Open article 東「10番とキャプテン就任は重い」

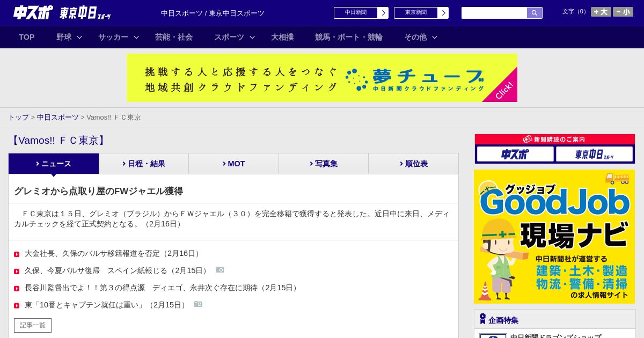pyautogui.click(x=106, y=305)
